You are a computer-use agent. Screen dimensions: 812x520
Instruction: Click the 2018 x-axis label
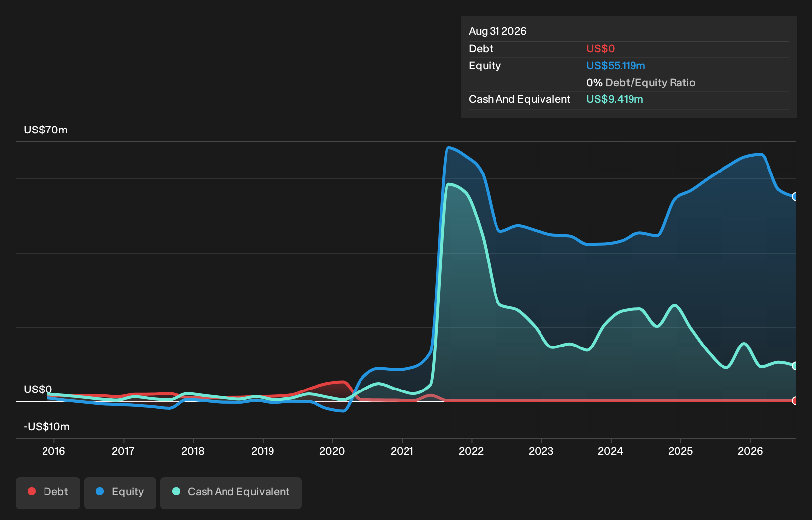pyautogui.click(x=193, y=451)
